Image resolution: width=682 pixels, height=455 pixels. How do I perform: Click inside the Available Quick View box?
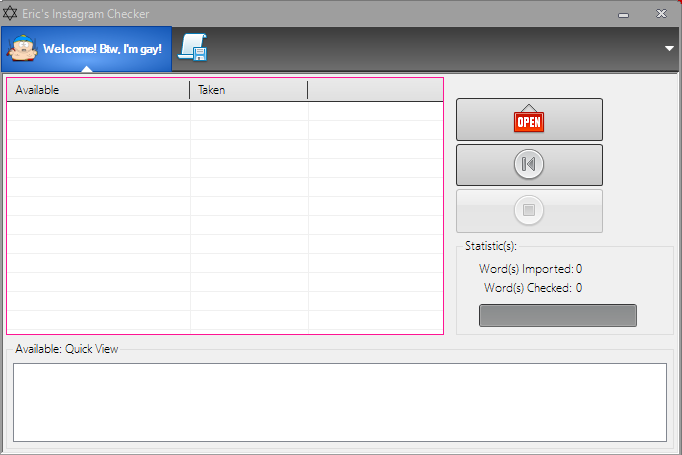pos(340,402)
